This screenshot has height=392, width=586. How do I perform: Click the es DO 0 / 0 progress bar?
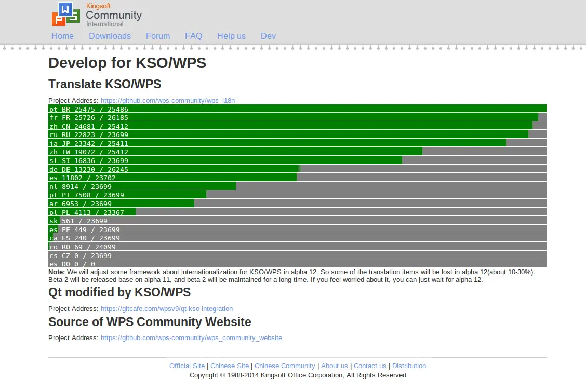pos(298,264)
